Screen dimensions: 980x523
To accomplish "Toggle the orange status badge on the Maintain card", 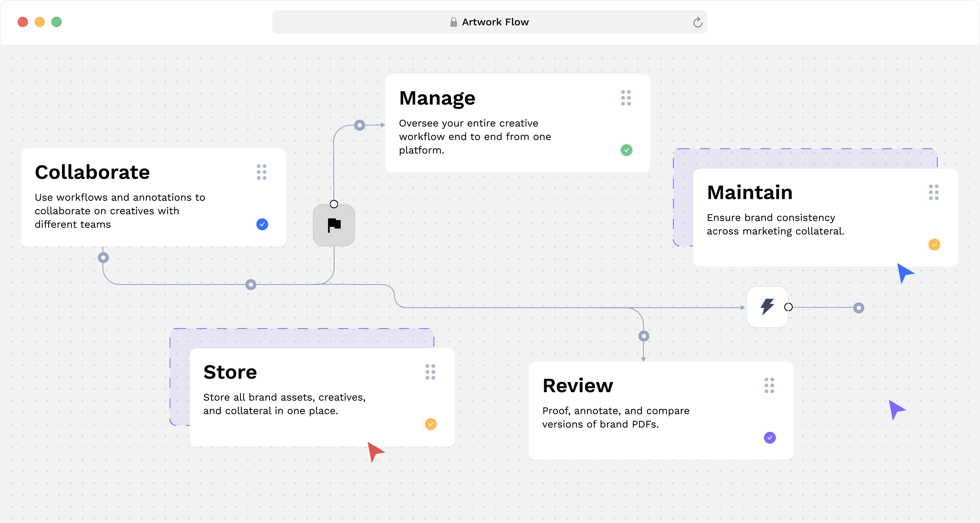I will click(935, 244).
